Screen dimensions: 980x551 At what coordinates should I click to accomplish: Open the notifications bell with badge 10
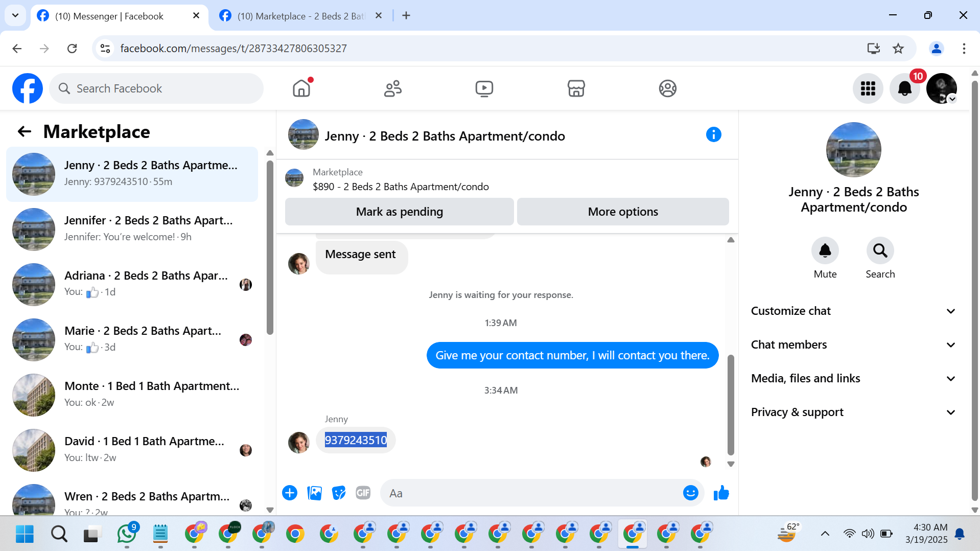tap(904, 88)
